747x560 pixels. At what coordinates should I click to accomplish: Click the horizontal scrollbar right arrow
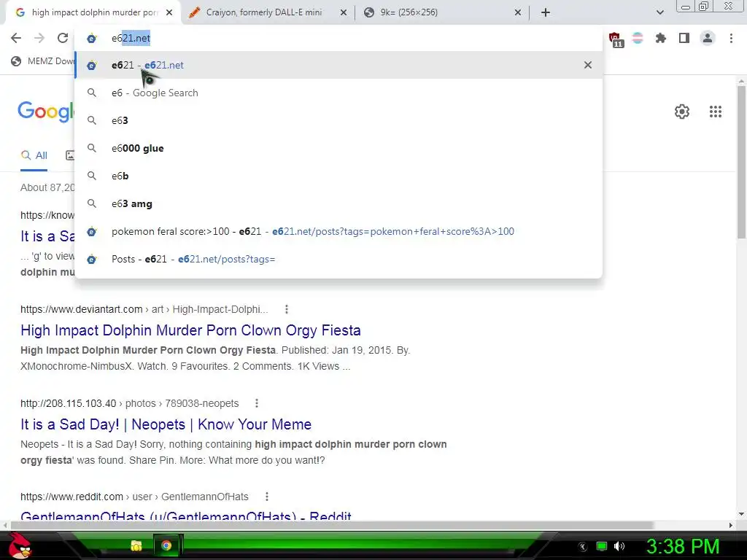[x=731, y=525]
